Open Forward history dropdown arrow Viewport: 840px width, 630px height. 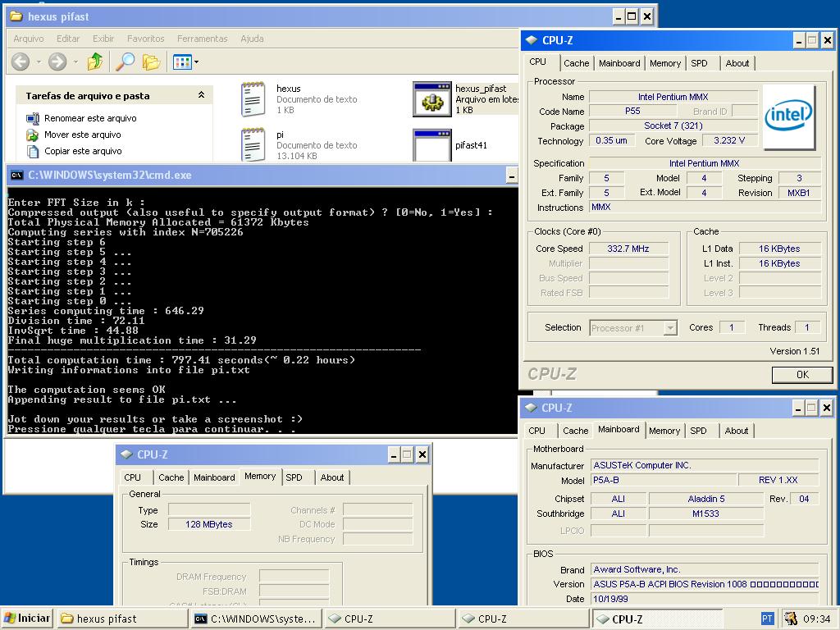75,62
